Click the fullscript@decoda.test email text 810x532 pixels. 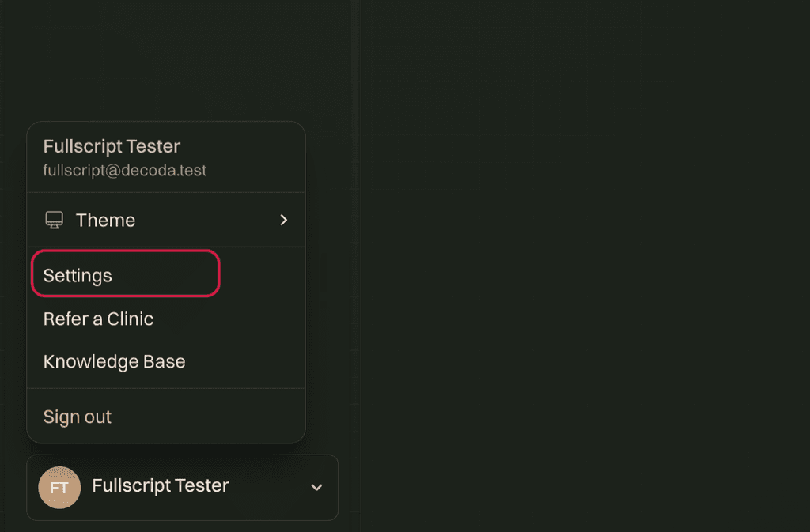point(124,171)
